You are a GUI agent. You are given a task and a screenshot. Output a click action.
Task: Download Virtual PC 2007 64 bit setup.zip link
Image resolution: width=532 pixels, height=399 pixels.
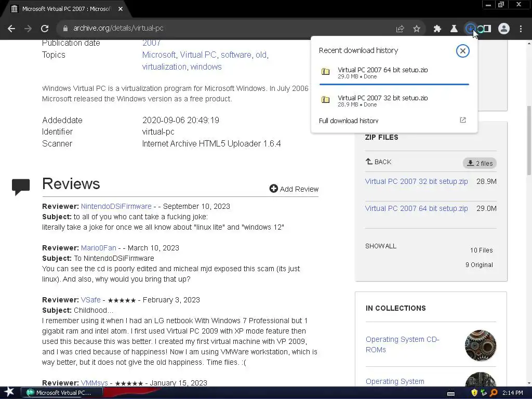pyautogui.click(x=416, y=208)
